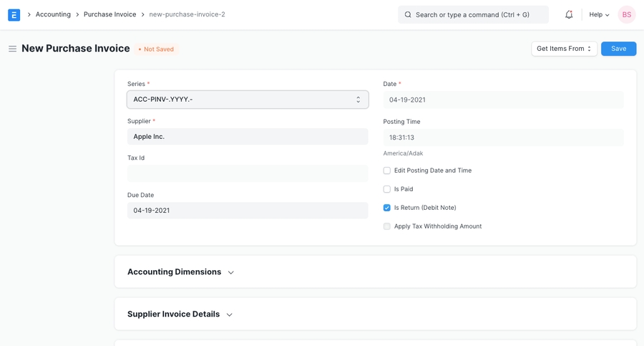Click the Due Date field
The height and width of the screenshot is (346, 644).
(x=248, y=211)
